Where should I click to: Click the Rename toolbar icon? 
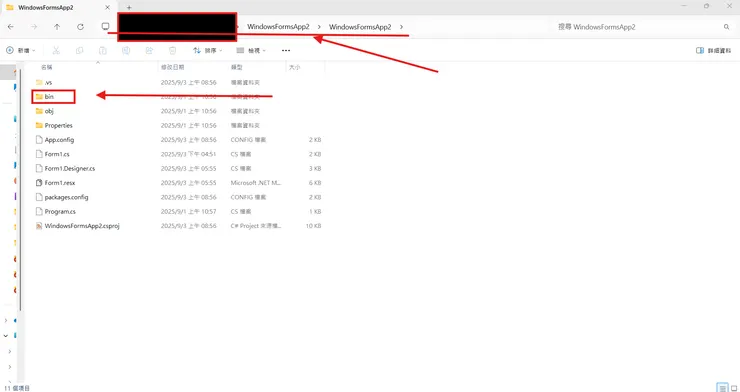(126, 50)
